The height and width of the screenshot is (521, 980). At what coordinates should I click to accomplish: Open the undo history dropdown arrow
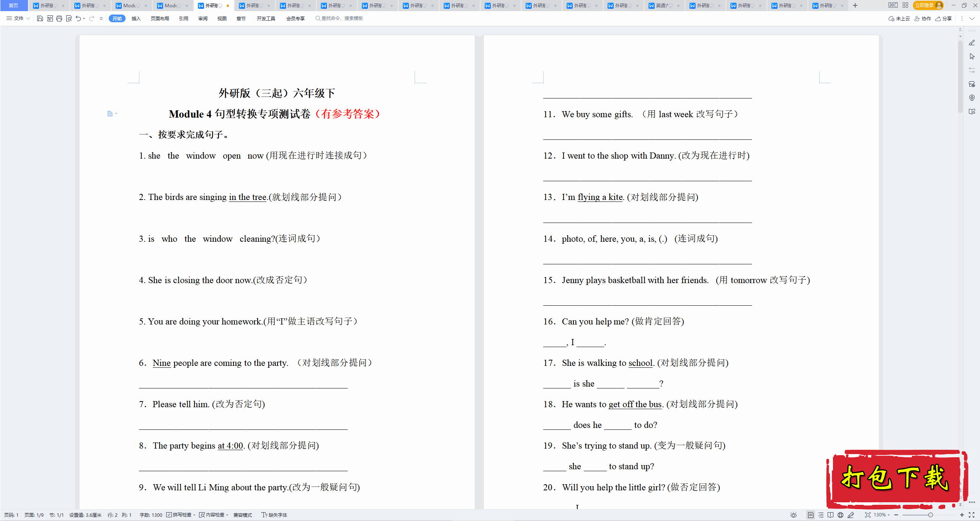tap(84, 18)
